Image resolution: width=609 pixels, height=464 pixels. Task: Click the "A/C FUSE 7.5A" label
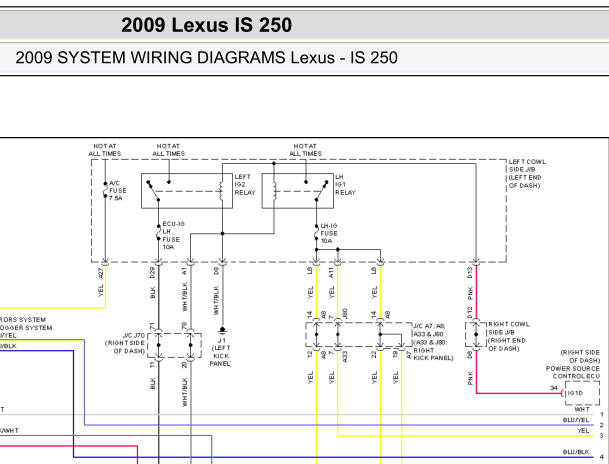tap(118, 191)
